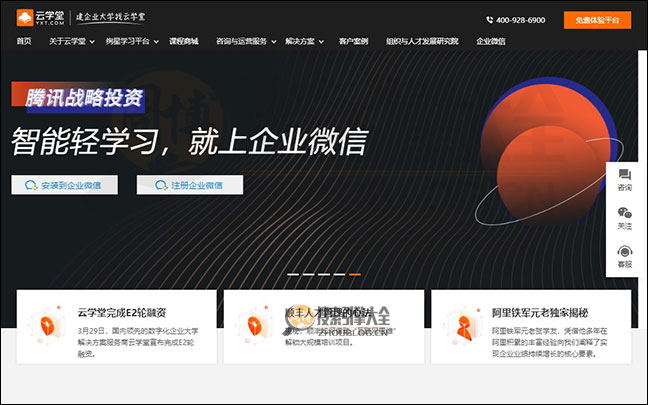
Task: Expand the 关于云学堂 dropdown menu
Action: (x=70, y=41)
